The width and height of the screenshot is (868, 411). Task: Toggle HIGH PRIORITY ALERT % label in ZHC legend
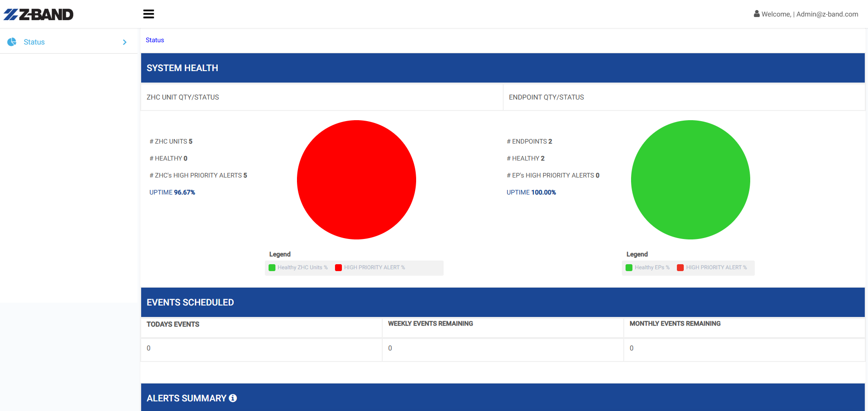(x=374, y=268)
